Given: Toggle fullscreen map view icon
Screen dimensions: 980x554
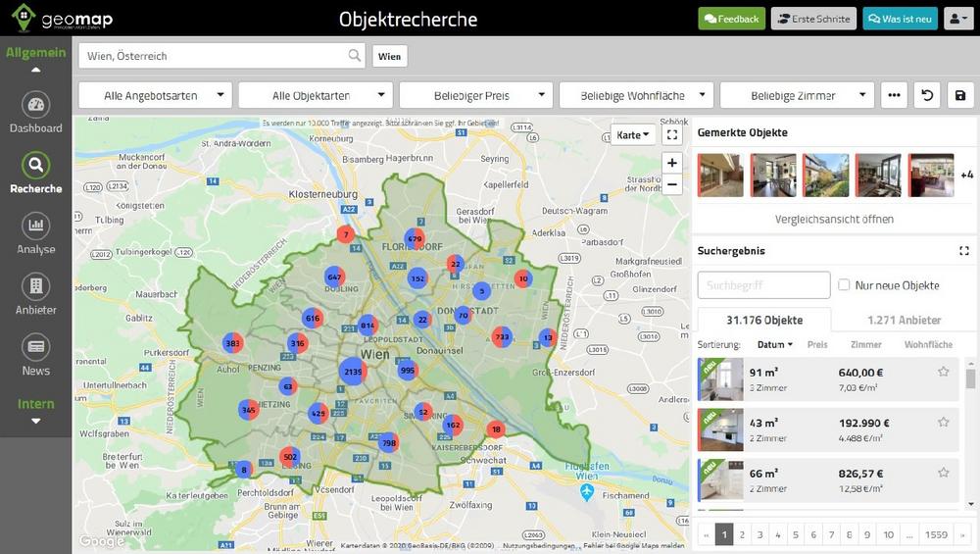Looking at the screenshot, I should pyautogui.click(x=671, y=135).
